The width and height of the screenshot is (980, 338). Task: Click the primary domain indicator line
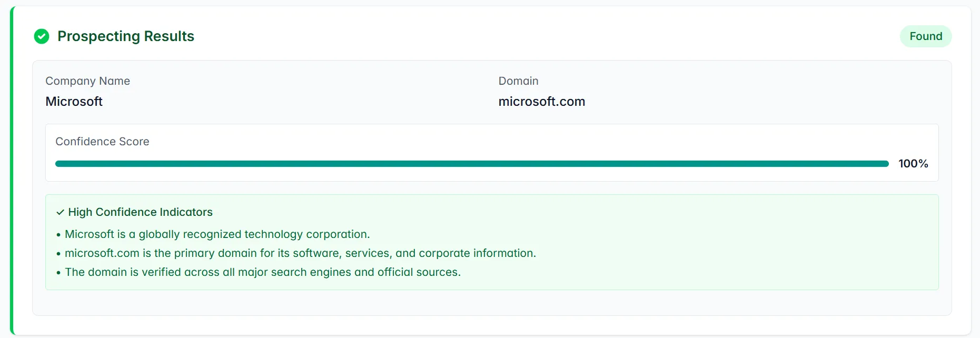[300, 253]
